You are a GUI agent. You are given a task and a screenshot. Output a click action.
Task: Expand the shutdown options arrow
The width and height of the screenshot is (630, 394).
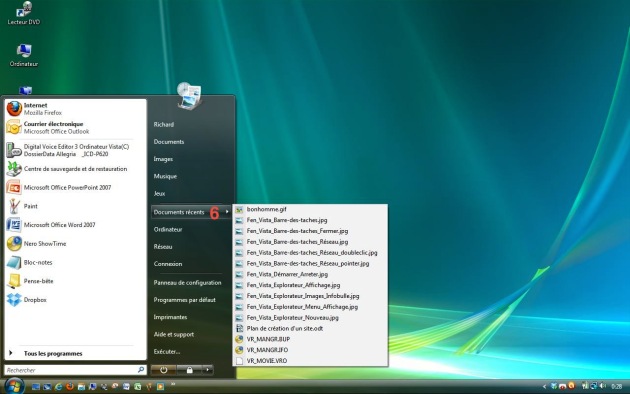[208, 370]
